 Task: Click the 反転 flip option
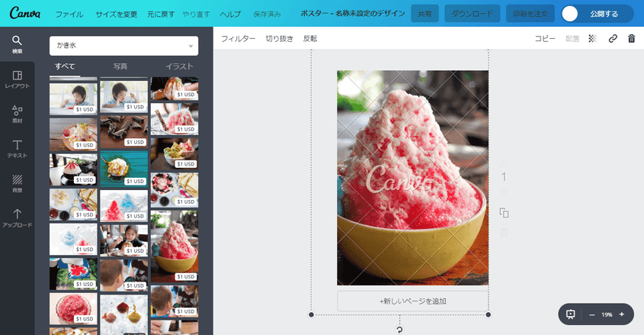pos(310,39)
